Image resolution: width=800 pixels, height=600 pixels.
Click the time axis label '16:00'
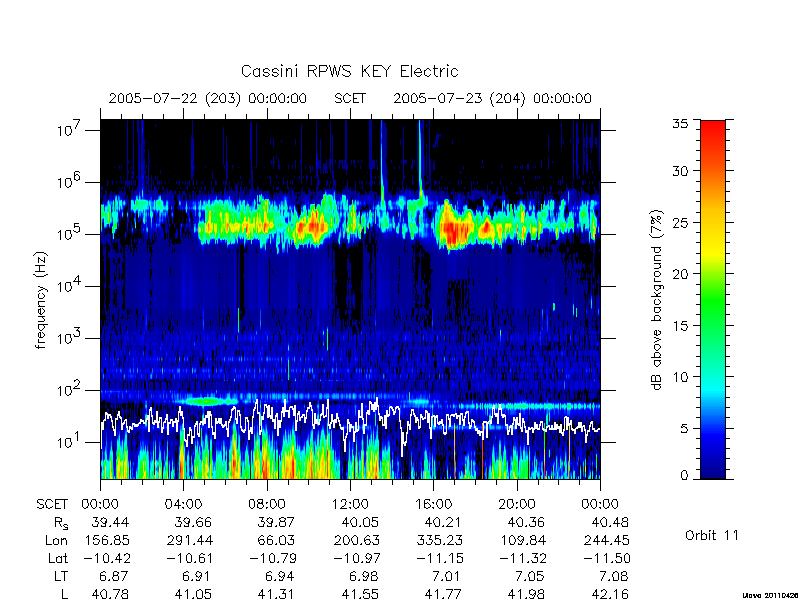pos(433,504)
